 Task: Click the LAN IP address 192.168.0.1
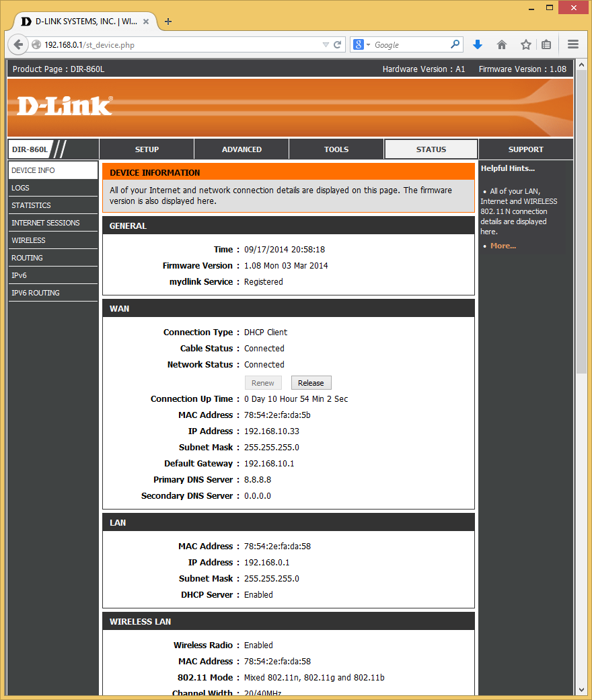(x=266, y=562)
